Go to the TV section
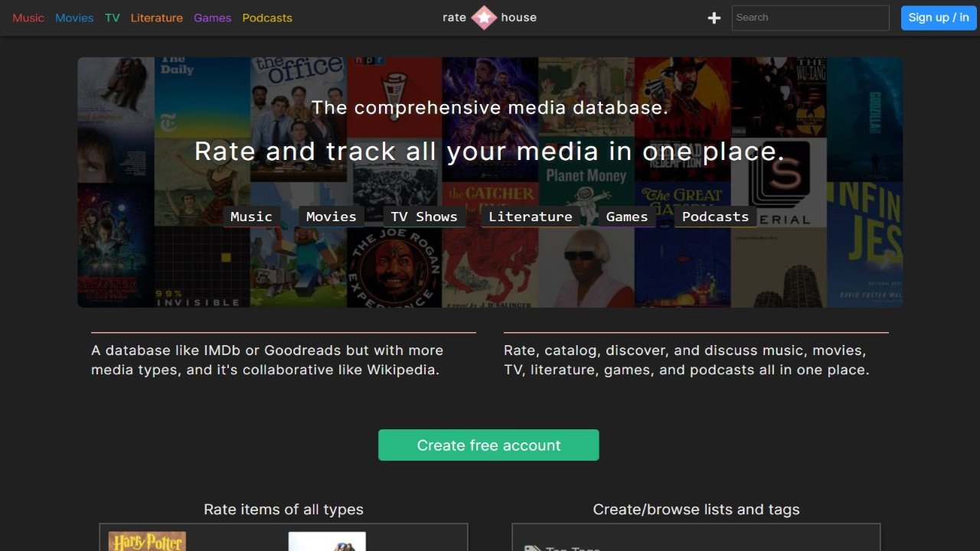This screenshot has height=551, width=980. 113,18
